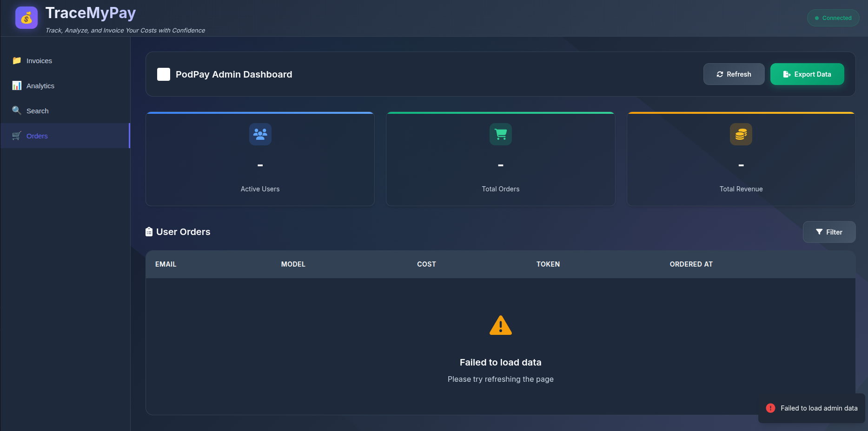The width and height of the screenshot is (868, 431).
Task: Select the Invoices icon in the sidebar
Action: point(17,60)
